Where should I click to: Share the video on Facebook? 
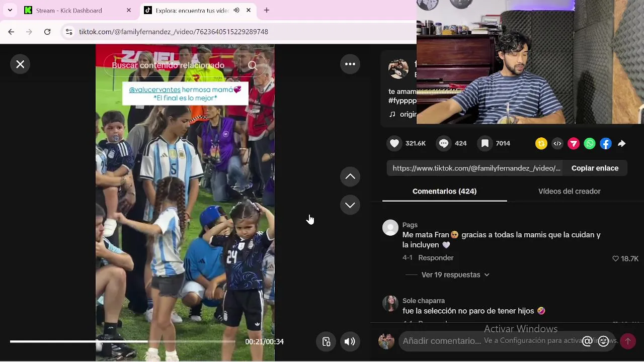tap(606, 144)
